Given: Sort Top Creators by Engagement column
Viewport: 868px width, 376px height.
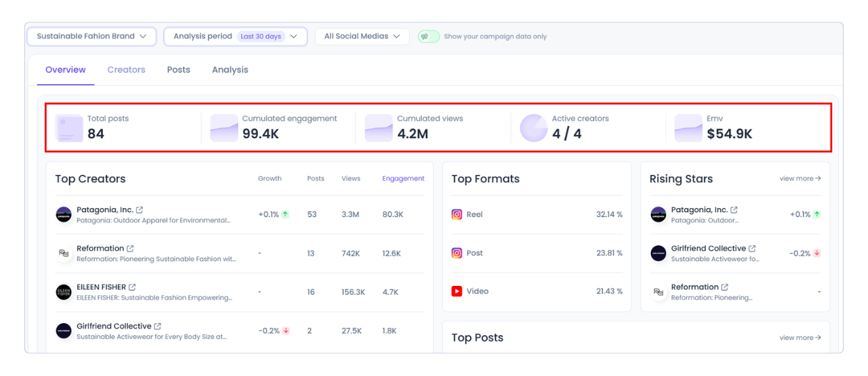Looking at the screenshot, I should (403, 179).
